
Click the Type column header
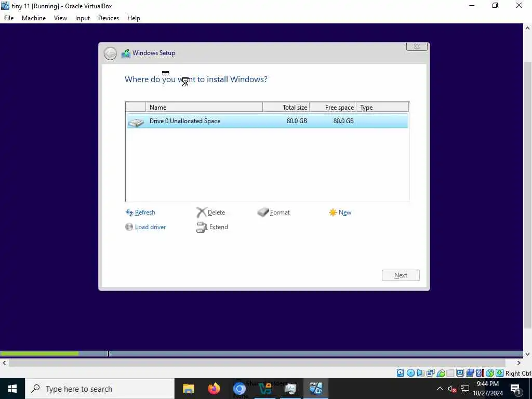click(x=382, y=107)
